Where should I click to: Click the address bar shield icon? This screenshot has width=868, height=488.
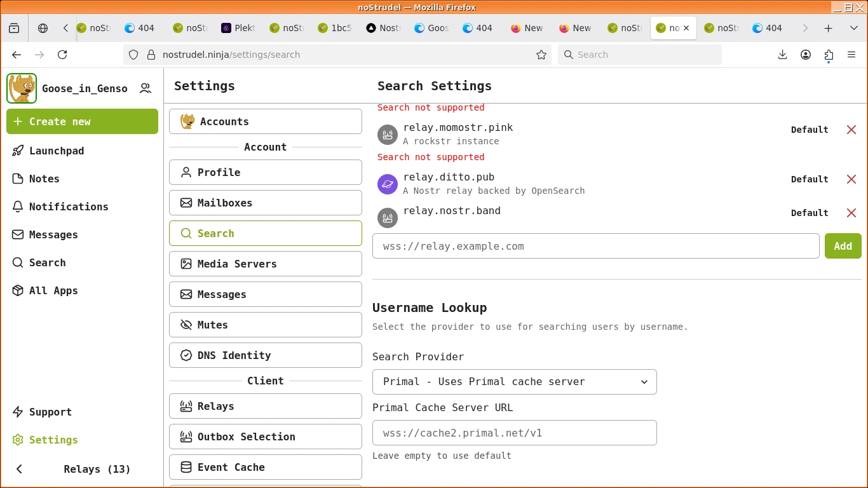(x=133, y=55)
